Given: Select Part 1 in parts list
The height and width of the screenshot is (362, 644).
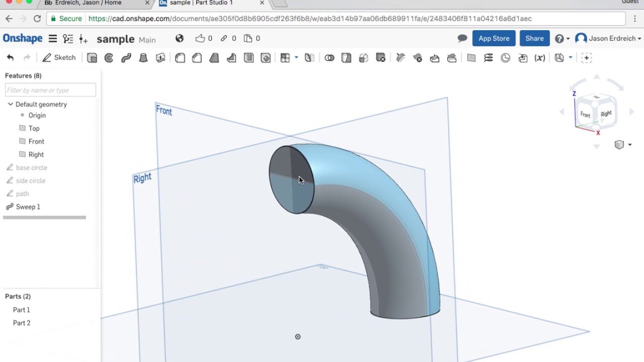Looking at the screenshot, I should 22,310.
